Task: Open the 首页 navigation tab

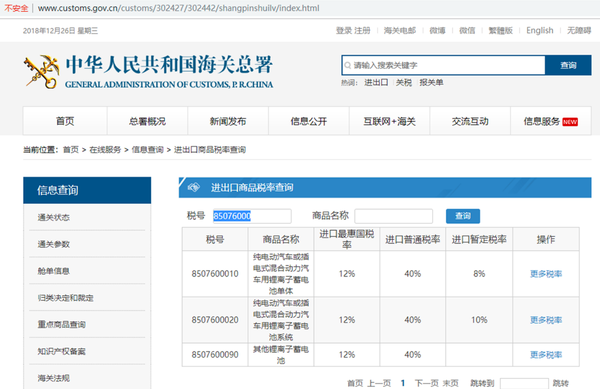Action: [x=65, y=121]
